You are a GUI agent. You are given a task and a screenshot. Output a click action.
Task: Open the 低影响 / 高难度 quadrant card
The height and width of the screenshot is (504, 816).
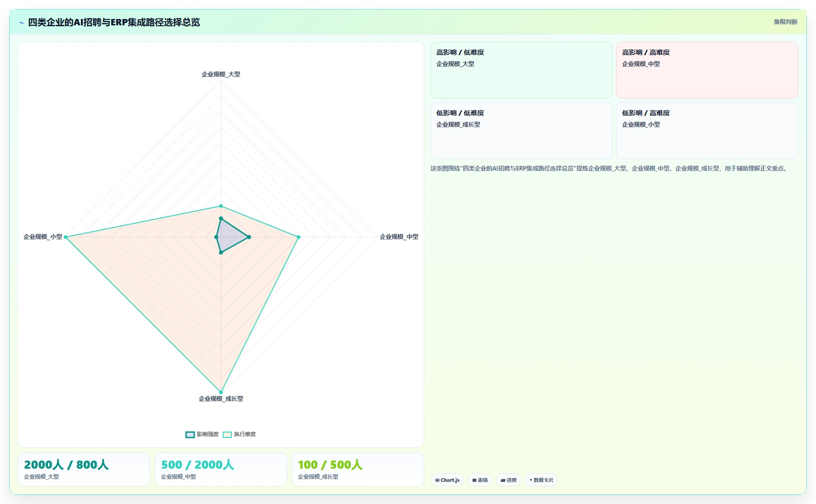tap(707, 131)
